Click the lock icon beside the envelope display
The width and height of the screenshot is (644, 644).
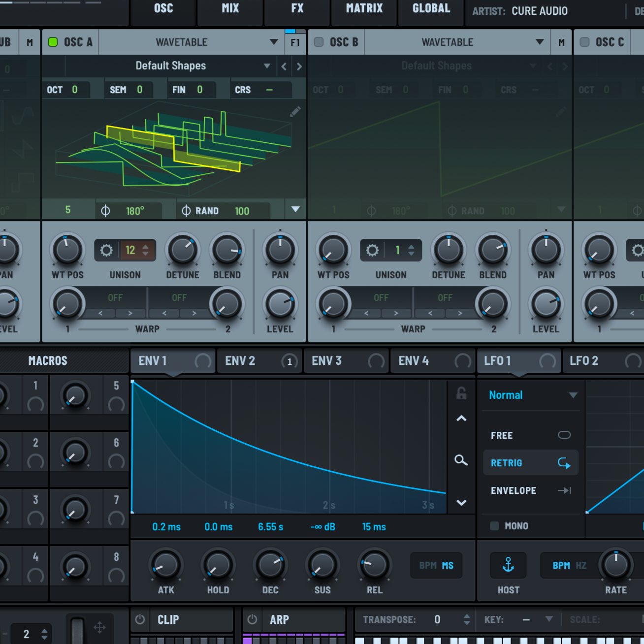coord(461,393)
